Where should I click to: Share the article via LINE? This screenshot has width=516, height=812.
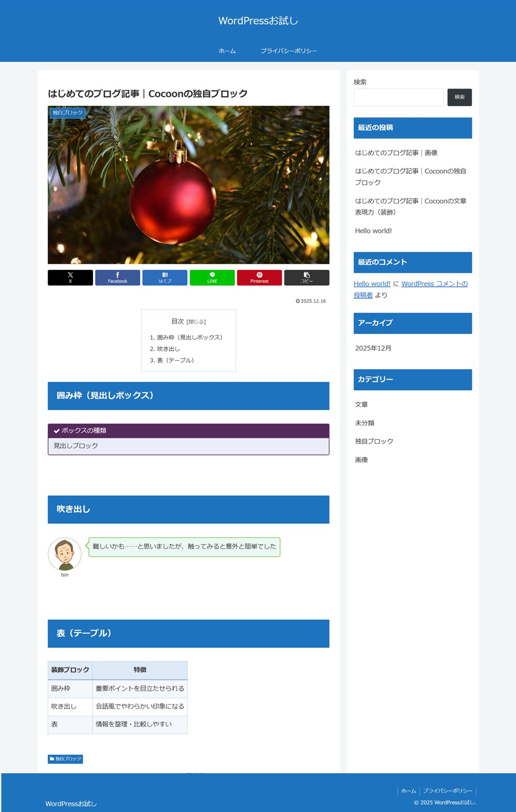coord(212,277)
